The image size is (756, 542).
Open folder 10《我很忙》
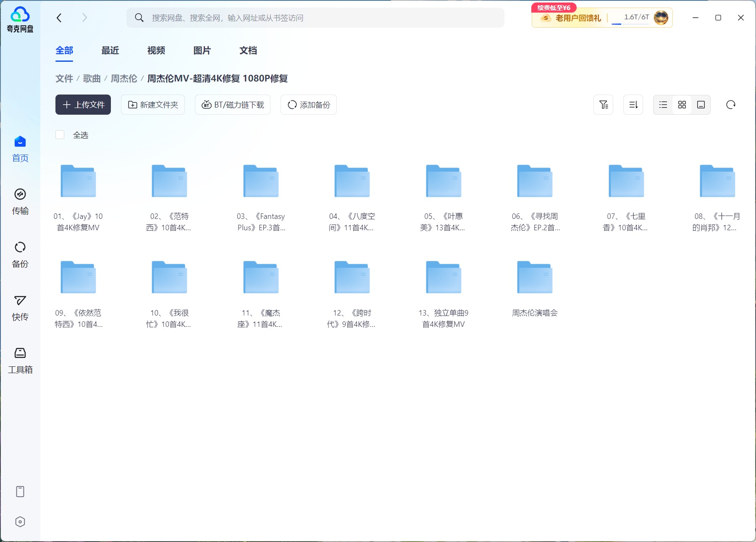(169, 294)
